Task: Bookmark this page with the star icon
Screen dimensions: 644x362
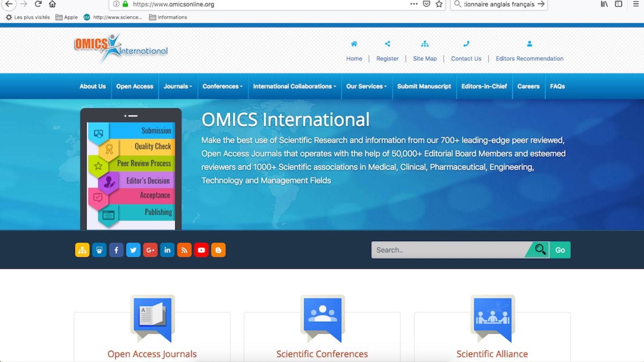Action: [x=439, y=4]
